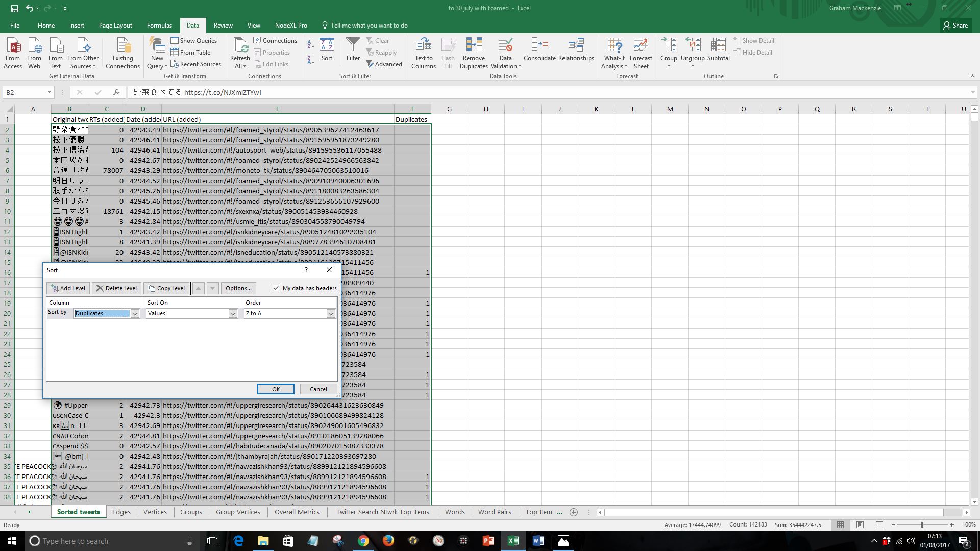Open the Formulas ribbon tab
Viewport: 980px width, 551px height.
[x=159, y=26]
